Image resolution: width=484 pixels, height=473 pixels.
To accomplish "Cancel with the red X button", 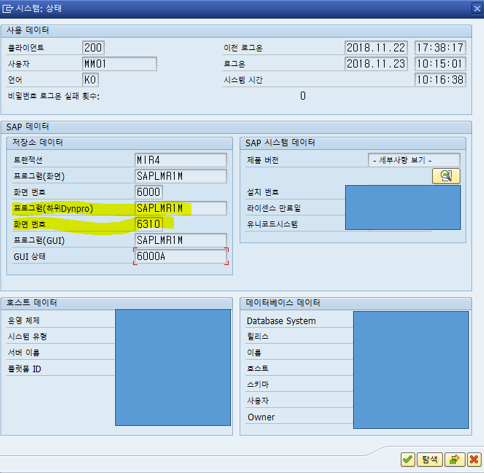I will (474, 460).
